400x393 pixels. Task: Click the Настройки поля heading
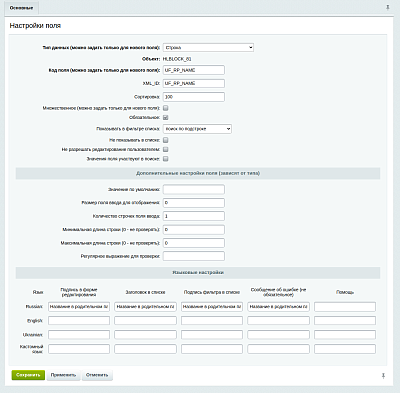pyautogui.click(x=35, y=26)
